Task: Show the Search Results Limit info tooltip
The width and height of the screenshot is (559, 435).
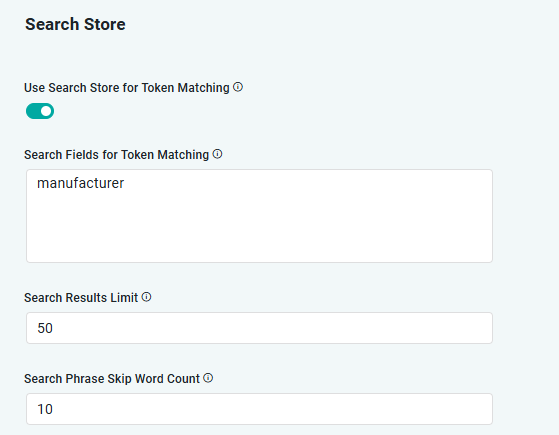Action: [147, 297]
